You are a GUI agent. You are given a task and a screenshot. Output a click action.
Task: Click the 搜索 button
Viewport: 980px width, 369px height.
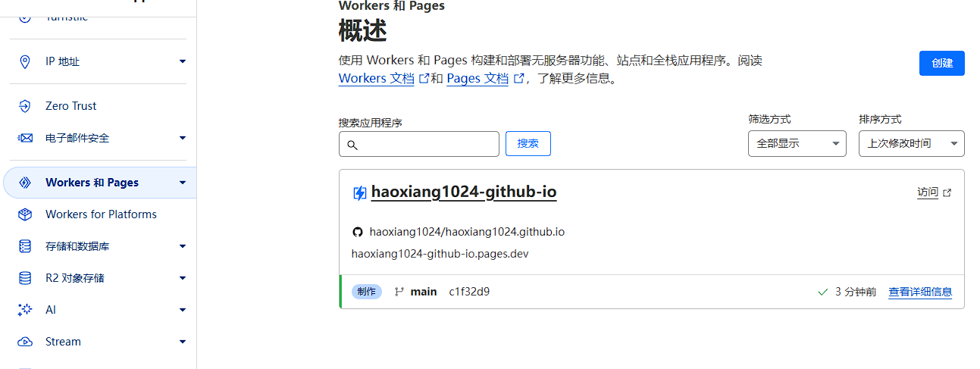(528, 143)
